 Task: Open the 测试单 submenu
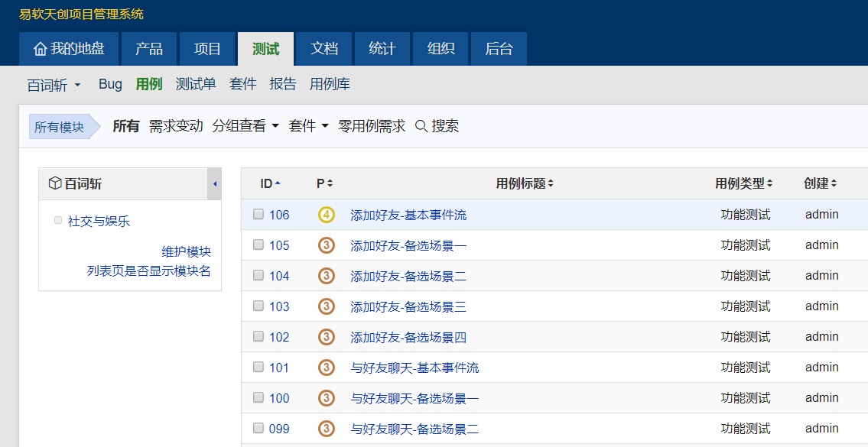(x=196, y=84)
